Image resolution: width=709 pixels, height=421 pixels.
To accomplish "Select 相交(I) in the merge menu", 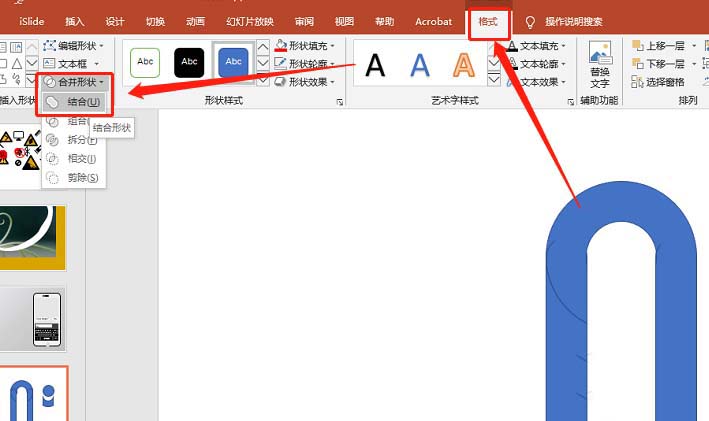I will point(74,159).
